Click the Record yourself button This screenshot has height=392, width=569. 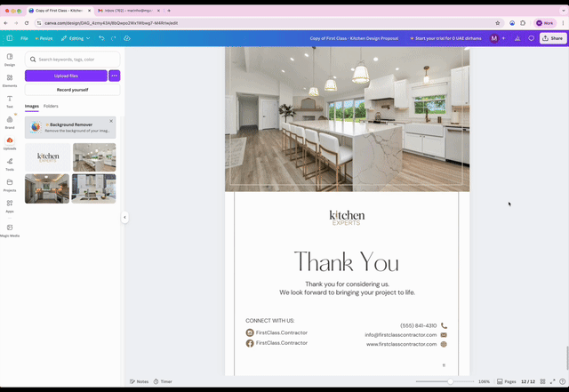click(x=72, y=90)
